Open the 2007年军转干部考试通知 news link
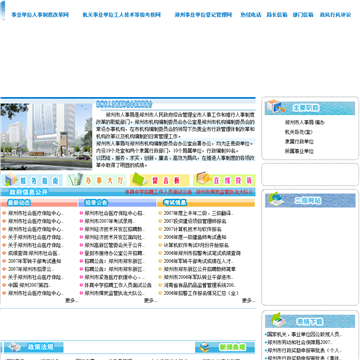 pyautogui.click(x=35, y=261)
